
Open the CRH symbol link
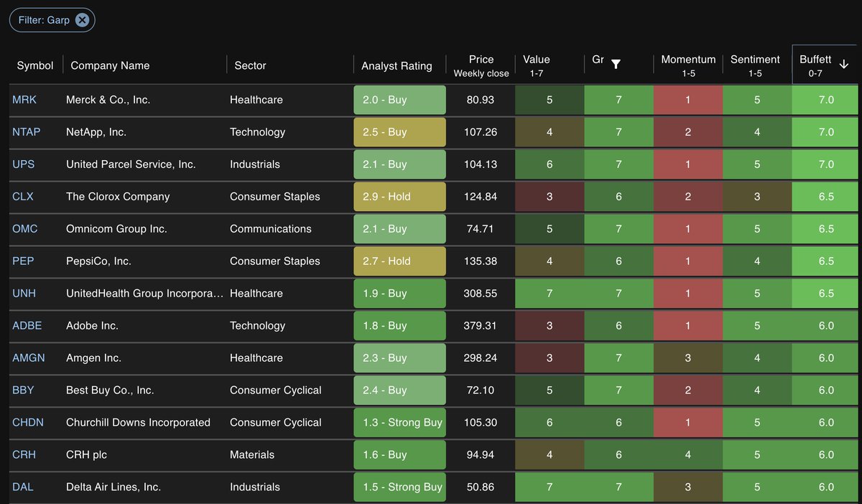click(x=24, y=455)
